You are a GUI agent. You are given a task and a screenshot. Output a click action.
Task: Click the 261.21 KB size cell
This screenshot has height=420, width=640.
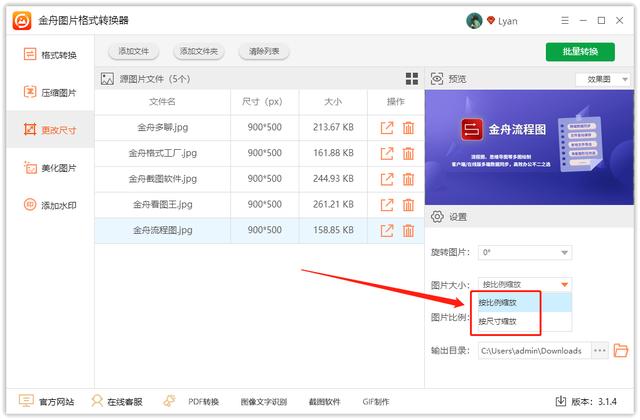333,204
